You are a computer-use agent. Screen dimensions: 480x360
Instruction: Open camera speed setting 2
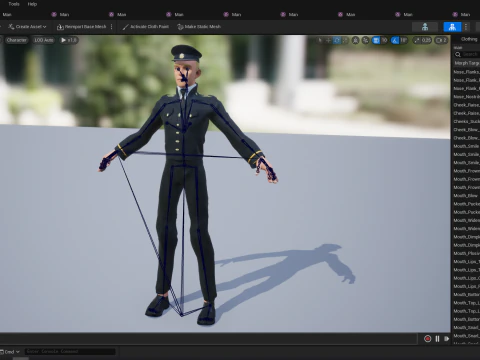click(x=441, y=40)
